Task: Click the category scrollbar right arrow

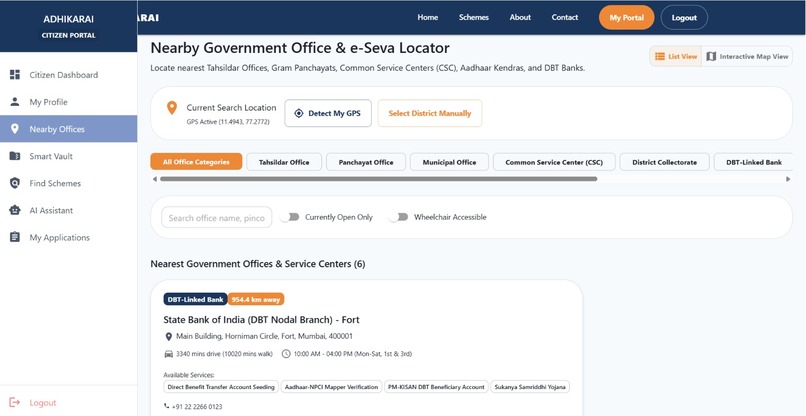Action: pyautogui.click(x=788, y=179)
